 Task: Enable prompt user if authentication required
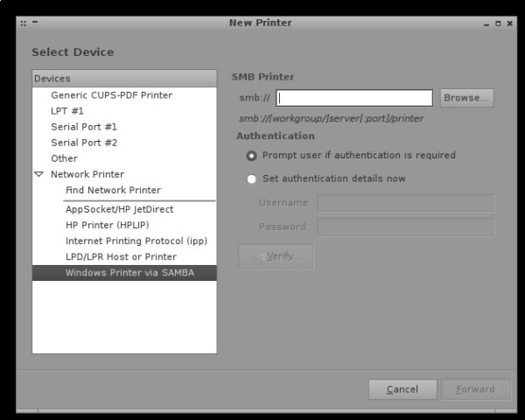coord(252,156)
